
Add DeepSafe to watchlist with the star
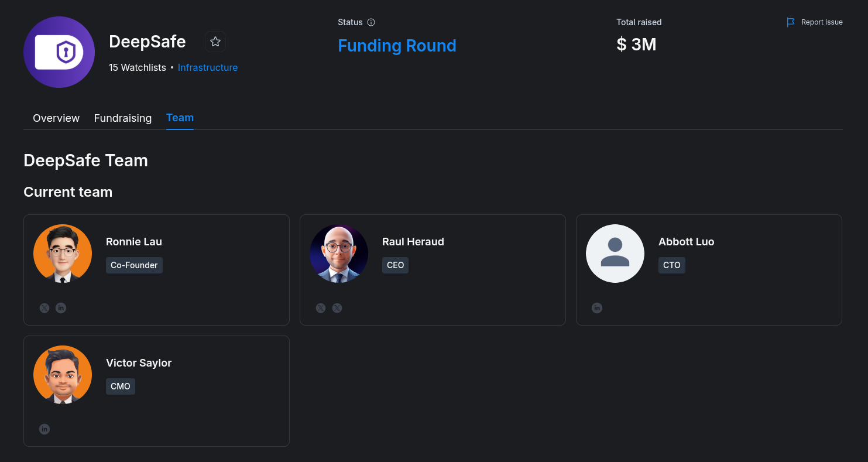(x=215, y=42)
